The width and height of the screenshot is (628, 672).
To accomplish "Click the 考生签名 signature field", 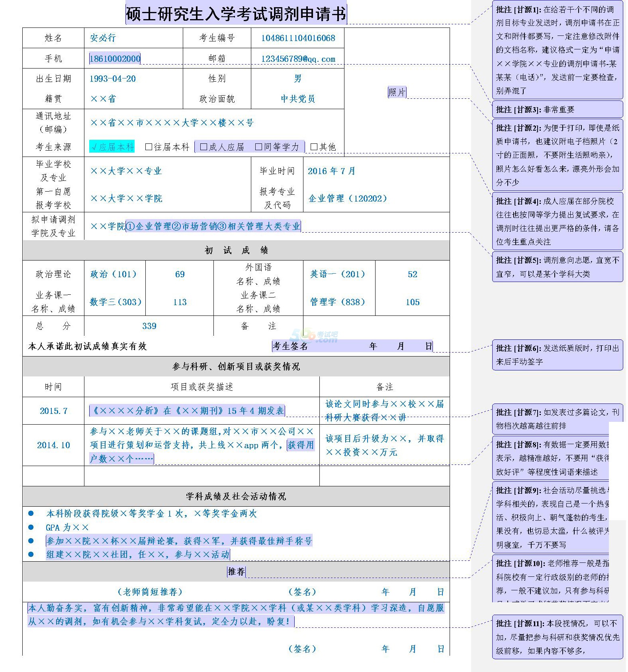I will pyautogui.click(x=352, y=346).
